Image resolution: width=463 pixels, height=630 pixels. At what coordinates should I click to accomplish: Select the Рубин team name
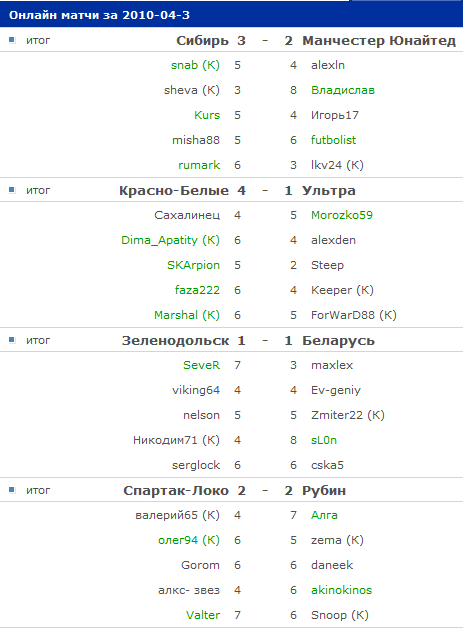tap(324, 491)
